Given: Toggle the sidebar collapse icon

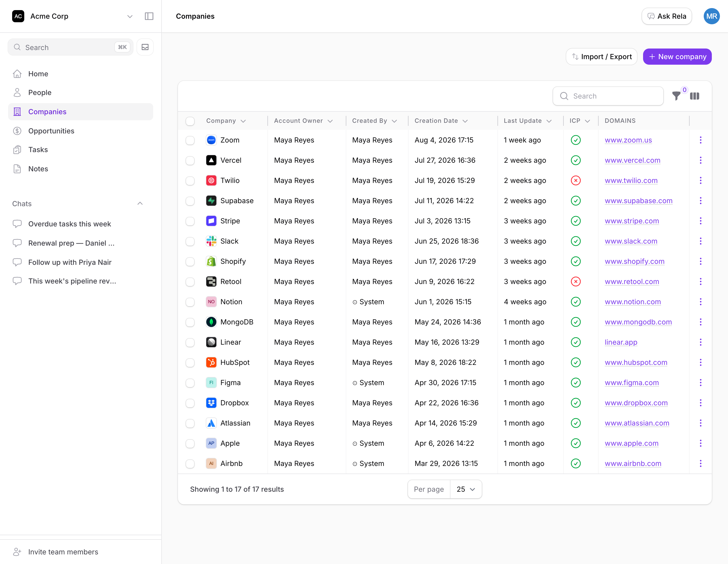Looking at the screenshot, I should click(x=149, y=16).
